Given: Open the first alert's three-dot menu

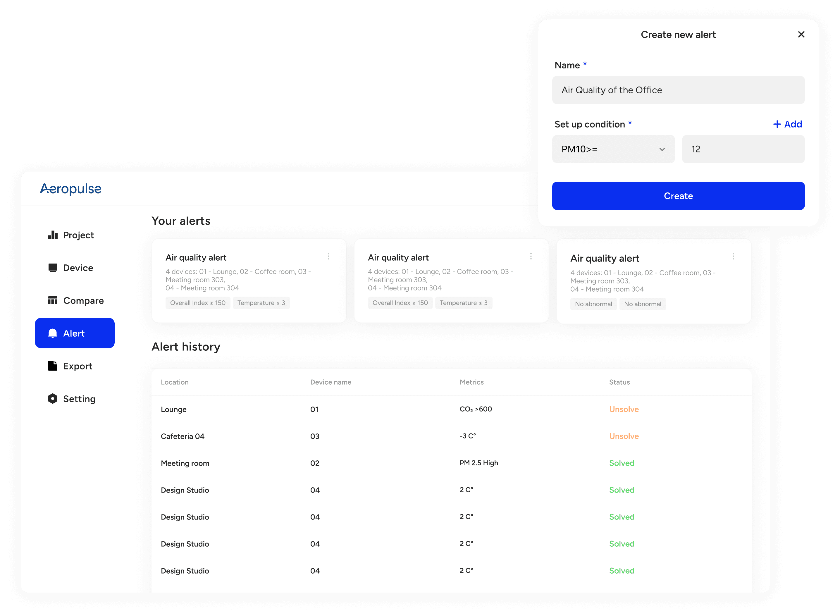Looking at the screenshot, I should point(328,256).
